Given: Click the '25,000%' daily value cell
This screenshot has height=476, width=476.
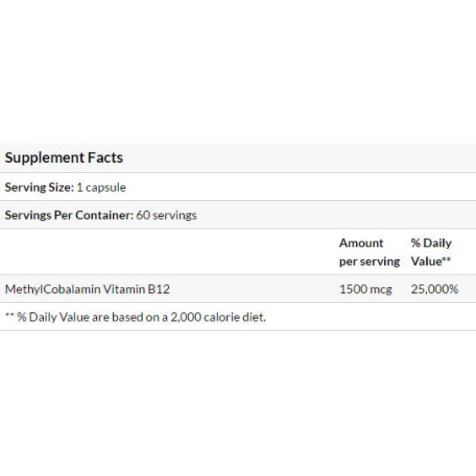Looking at the screenshot, I should coord(435,289).
